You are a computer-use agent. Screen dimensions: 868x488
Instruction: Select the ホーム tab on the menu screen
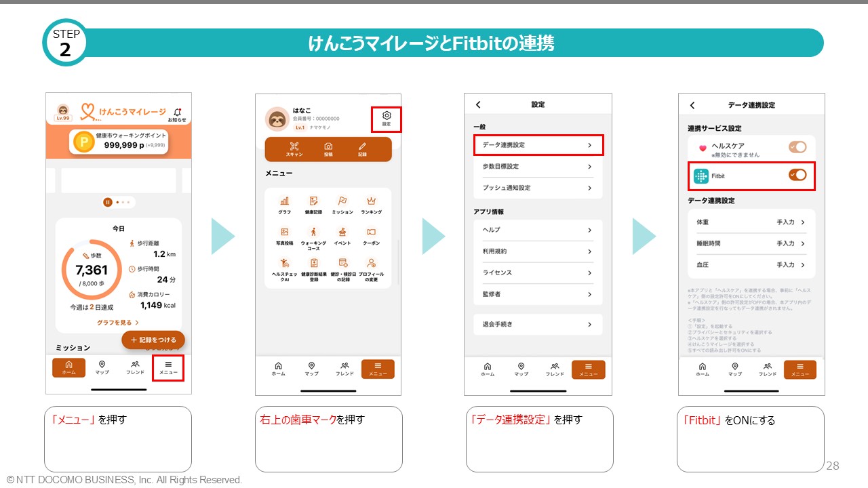coord(279,369)
